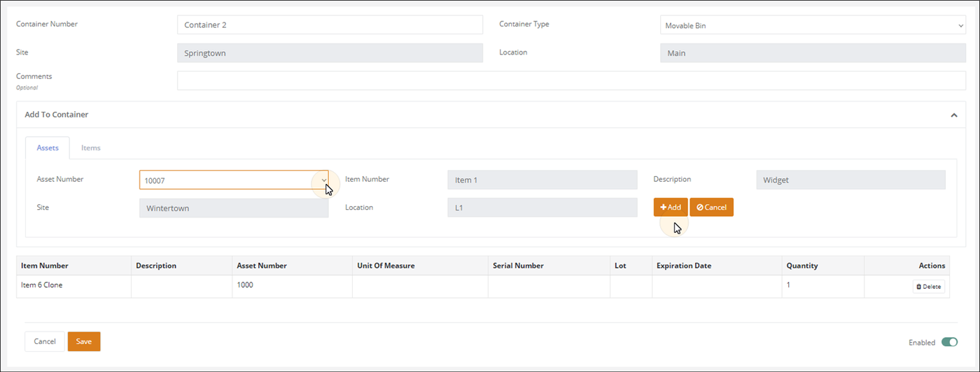
Task: Click the Comments input field
Action: (x=571, y=80)
